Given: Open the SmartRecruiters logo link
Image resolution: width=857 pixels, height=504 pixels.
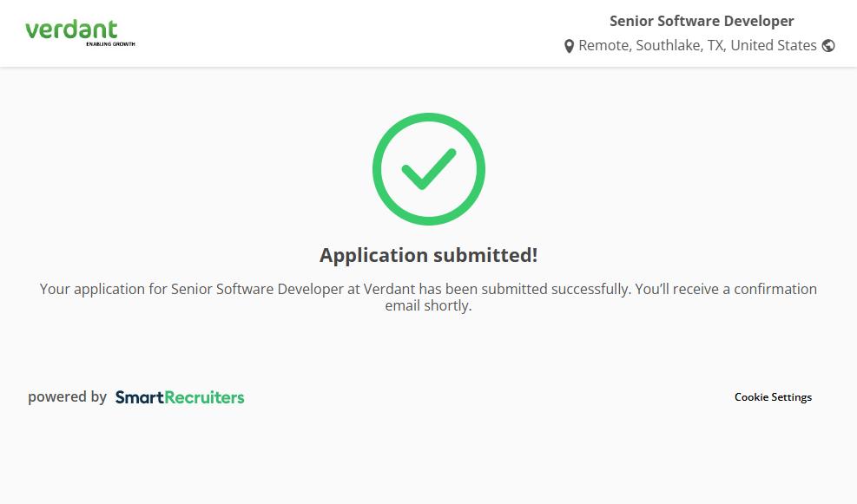Looking at the screenshot, I should point(180,397).
